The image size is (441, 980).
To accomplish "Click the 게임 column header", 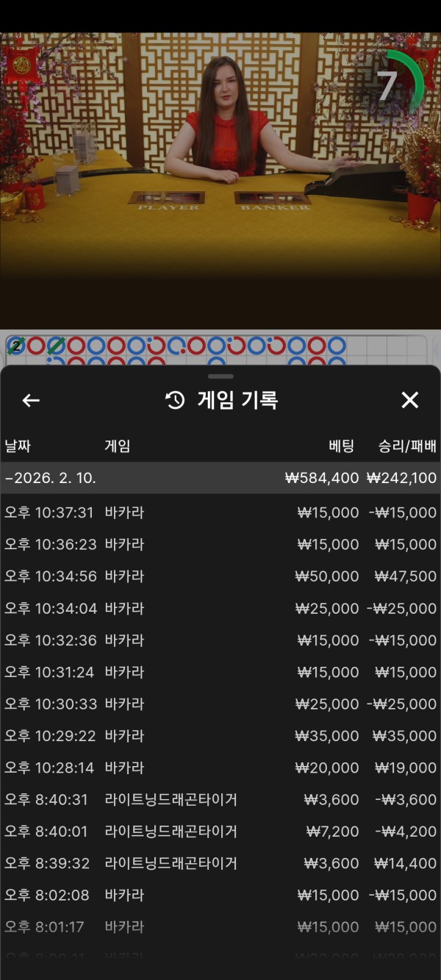I will [x=118, y=446].
